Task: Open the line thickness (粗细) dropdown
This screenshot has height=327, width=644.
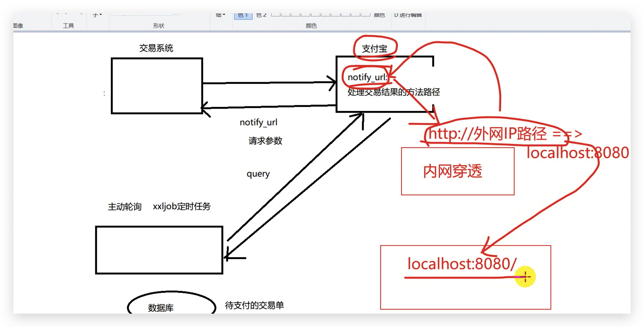Action: coord(220,15)
